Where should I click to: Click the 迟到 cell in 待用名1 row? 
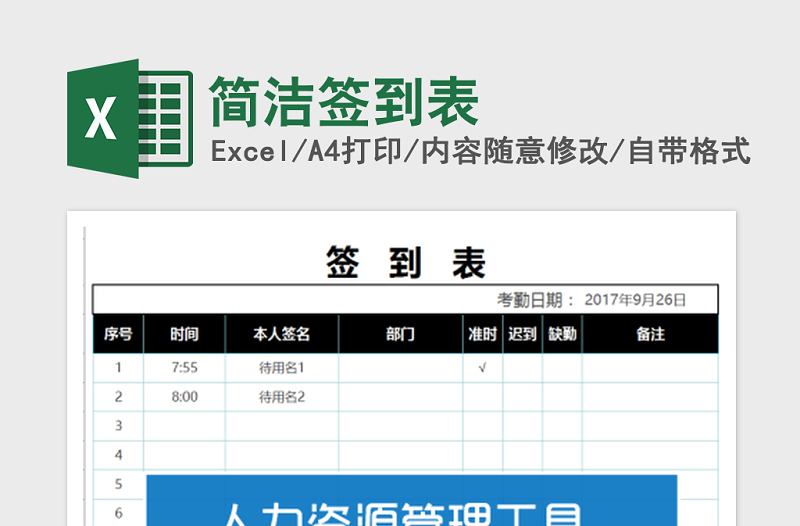pos(522,368)
